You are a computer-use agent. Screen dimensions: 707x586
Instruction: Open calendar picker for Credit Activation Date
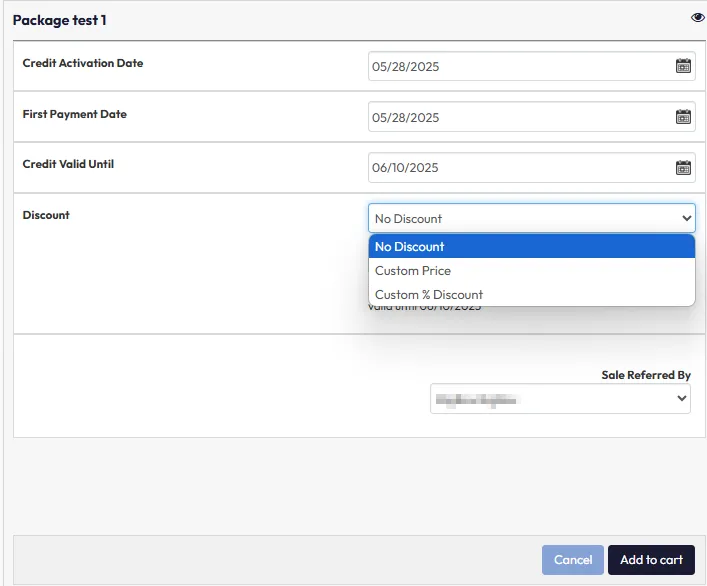[x=683, y=67]
